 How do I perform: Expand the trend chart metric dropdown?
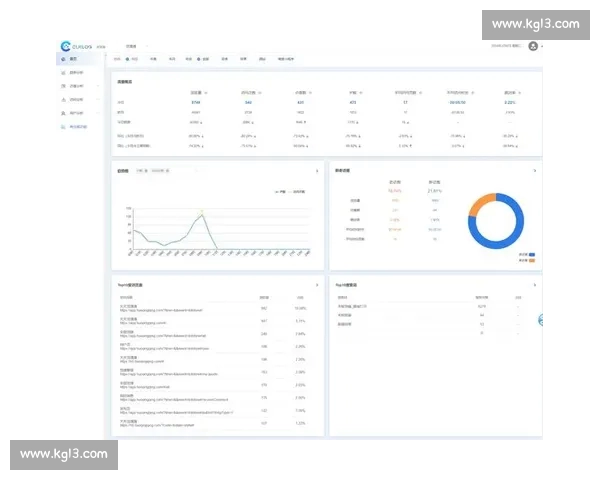tap(141, 171)
